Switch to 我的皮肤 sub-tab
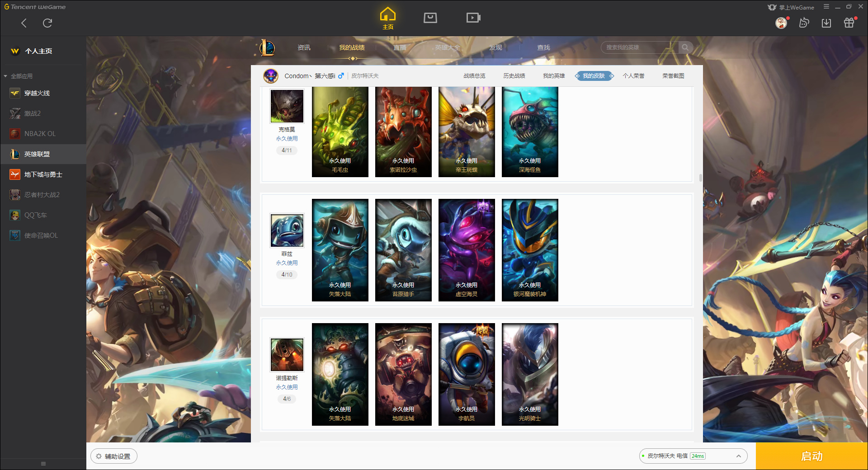Screen dimensions: 868x470 point(594,76)
